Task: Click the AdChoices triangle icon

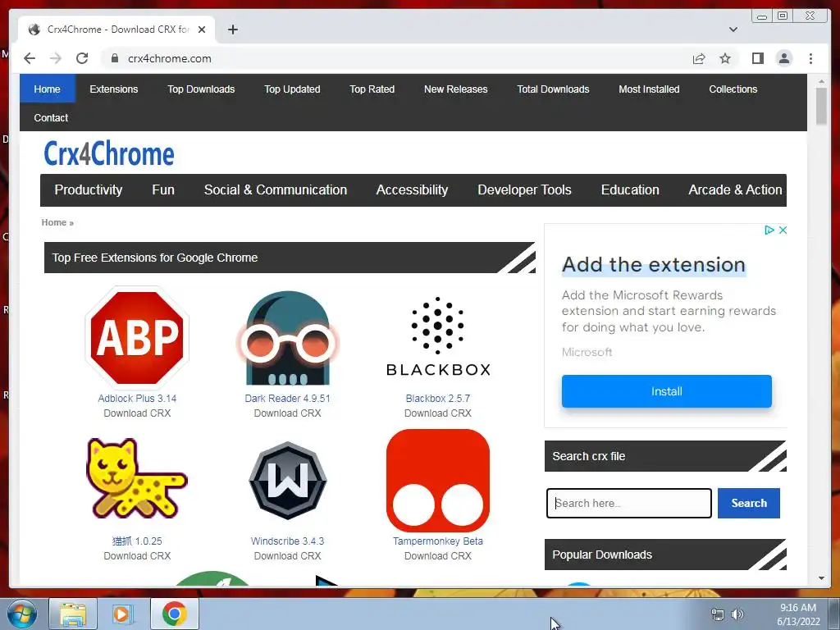Action: click(x=769, y=230)
